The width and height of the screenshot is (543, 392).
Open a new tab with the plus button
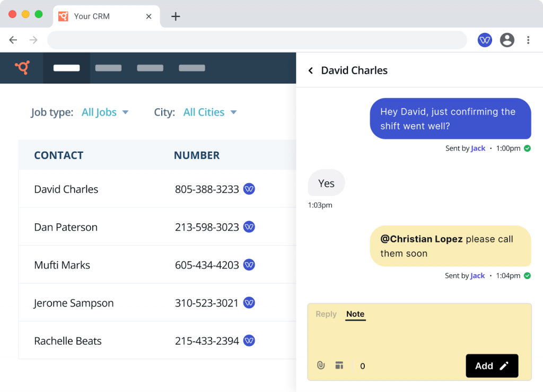pos(176,16)
